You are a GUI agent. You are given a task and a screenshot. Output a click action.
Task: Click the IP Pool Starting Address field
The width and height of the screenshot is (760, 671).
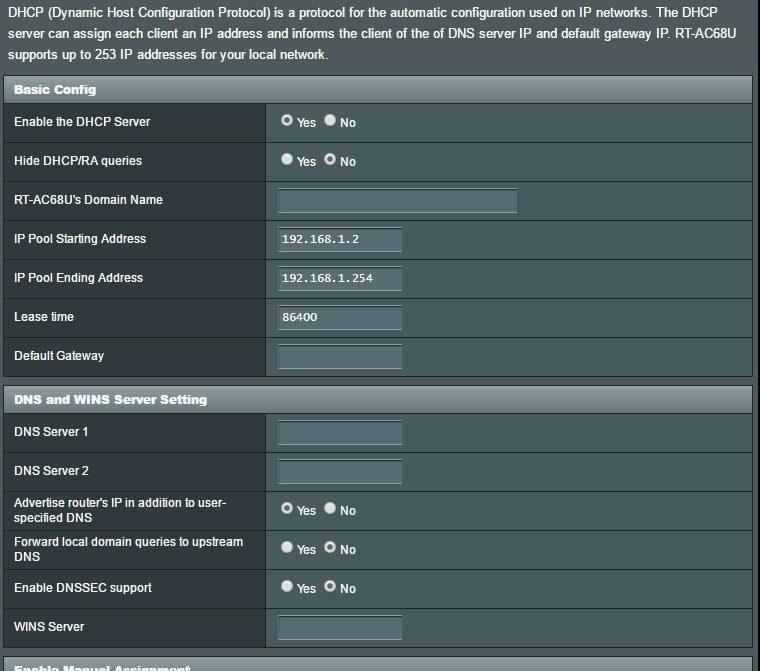(x=340, y=239)
